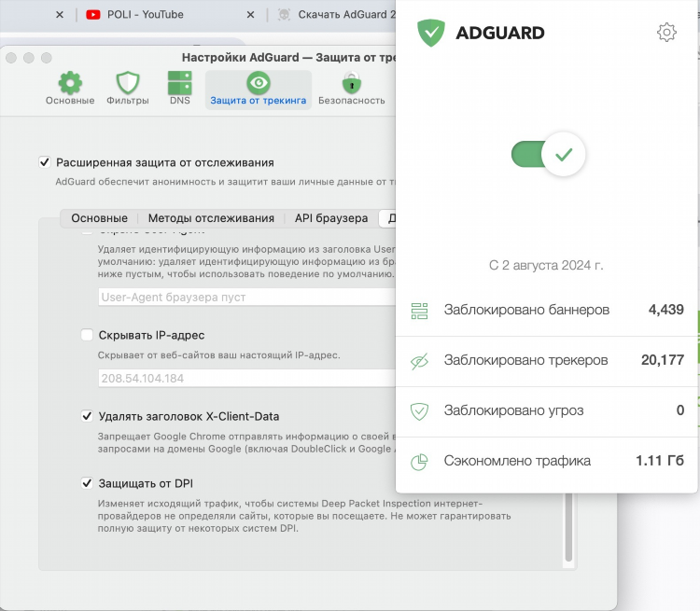700x611 pixels.
Task: Open the Безопасность lock icon
Action: coord(352,83)
